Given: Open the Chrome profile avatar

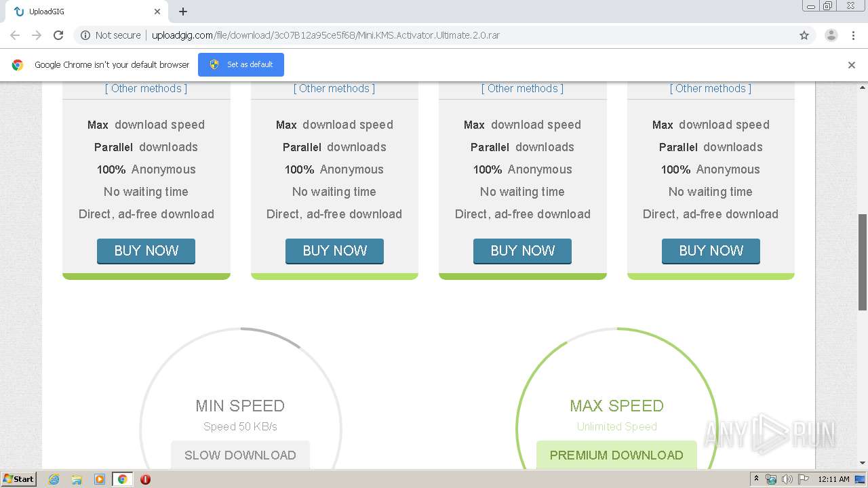Looking at the screenshot, I should click(831, 35).
